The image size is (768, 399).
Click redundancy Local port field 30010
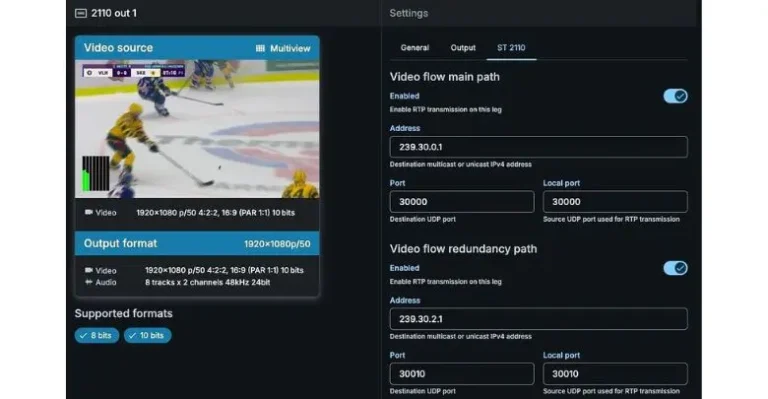pos(615,374)
